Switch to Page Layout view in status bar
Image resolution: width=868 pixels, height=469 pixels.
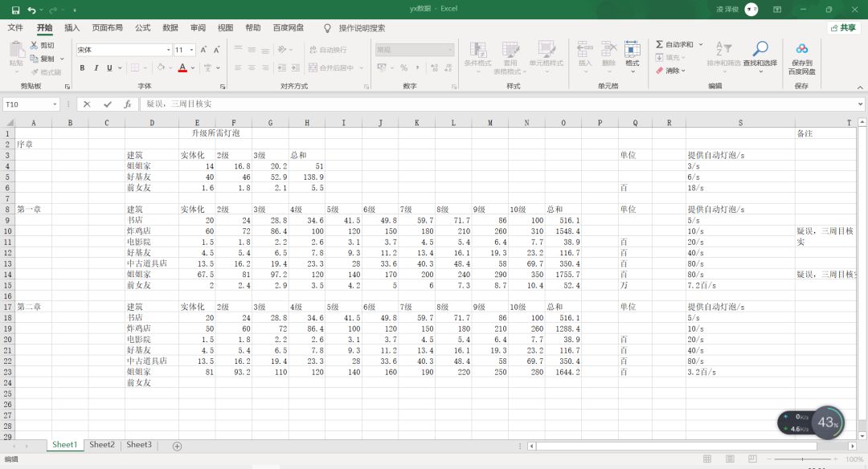(730, 459)
